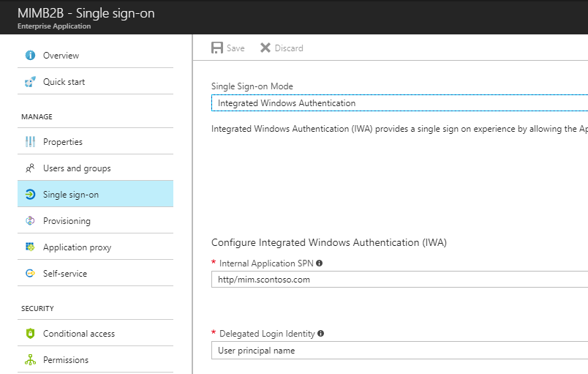Click the Permissions tree icon
Viewport: 588px width, 374px height.
30,359
